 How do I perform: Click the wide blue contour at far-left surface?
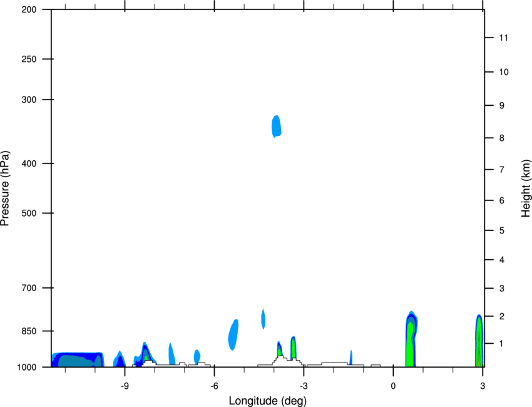[x=78, y=360]
